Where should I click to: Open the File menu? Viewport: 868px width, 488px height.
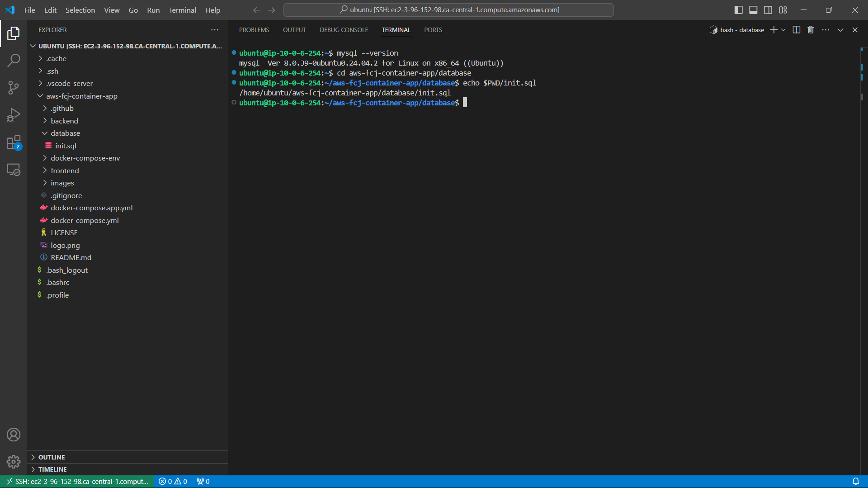click(30, 10)
